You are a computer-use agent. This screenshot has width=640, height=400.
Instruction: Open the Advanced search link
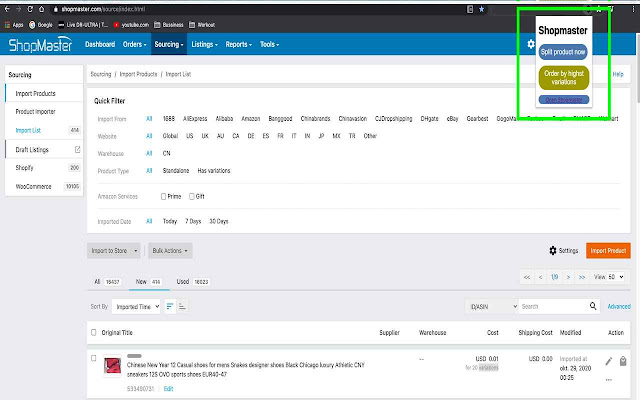619,307
